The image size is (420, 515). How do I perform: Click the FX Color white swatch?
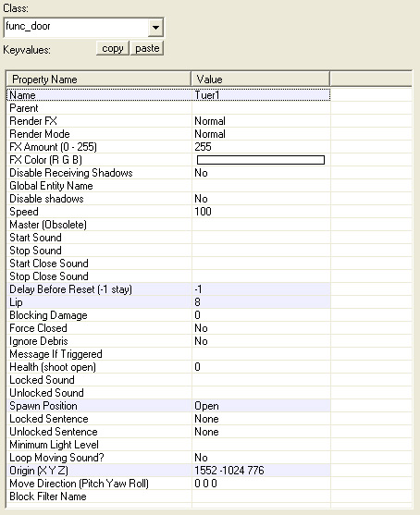coord(261,160)
